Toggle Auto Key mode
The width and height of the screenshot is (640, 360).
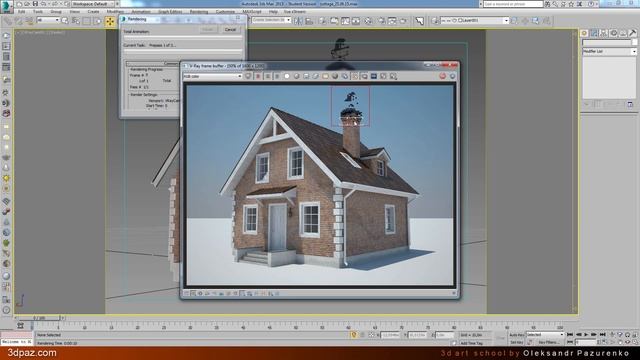tap(517, 335)
